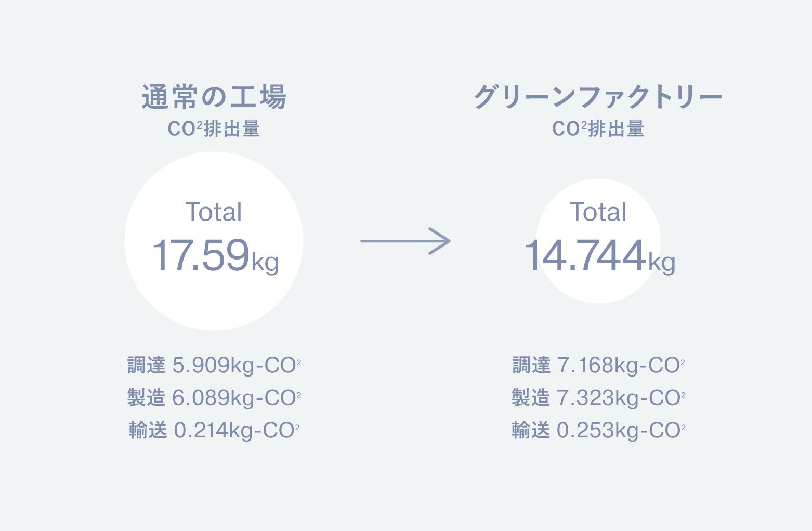Click the 輸送 0.214kg-CO2 line
Image resolution: width=812 pixels, height=531 pixels.
coord(214,430)
